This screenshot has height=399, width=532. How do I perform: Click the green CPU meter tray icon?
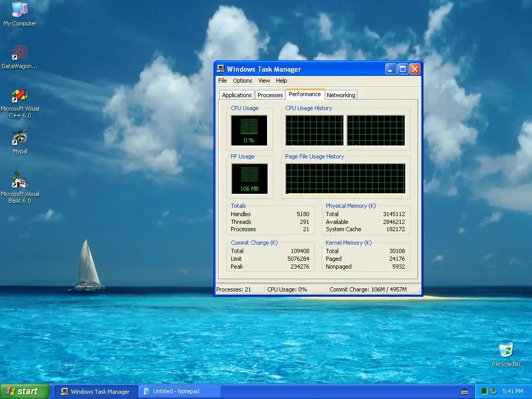(x=484, y=391)
